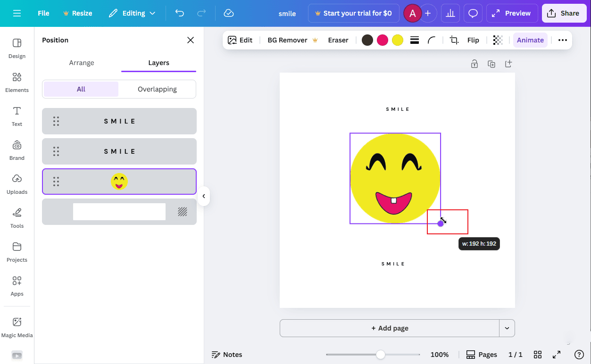The image size is (591, 364).
Task: Open Preview mode
Action: pyautogui.click(x=512, y=13)
